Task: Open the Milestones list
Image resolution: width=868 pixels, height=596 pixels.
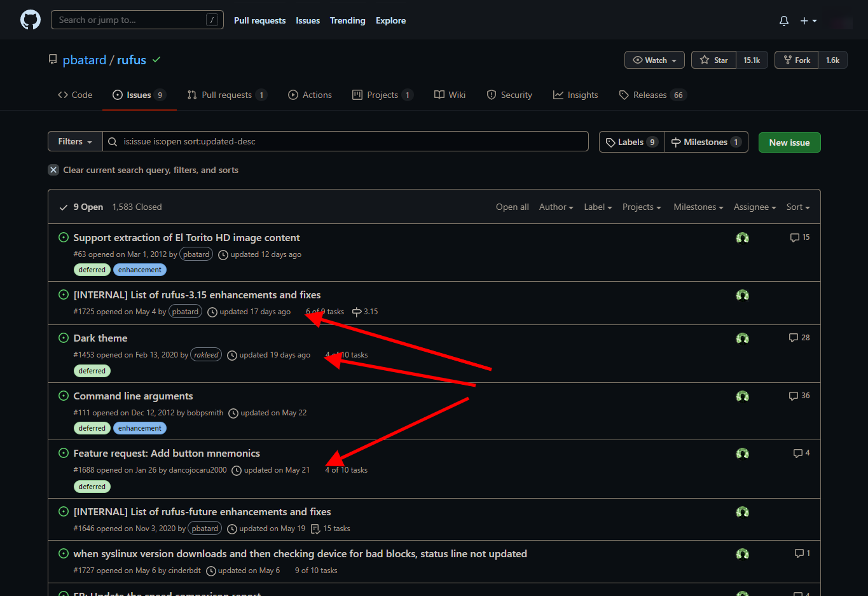Action: click(706, 142)
